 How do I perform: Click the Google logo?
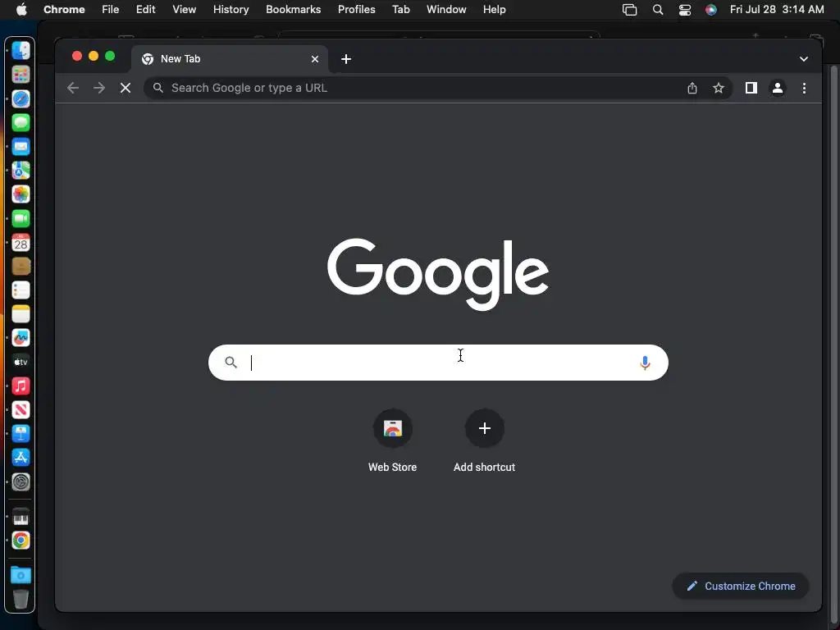tap(438, 274)
